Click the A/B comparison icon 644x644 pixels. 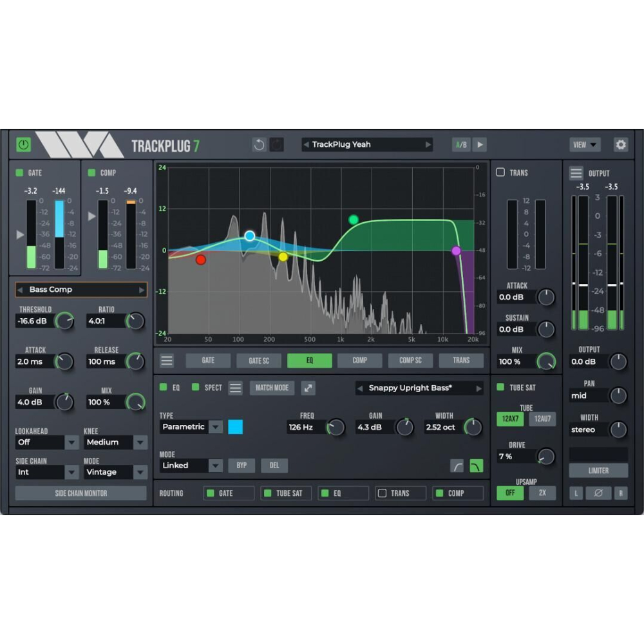[x=460, y=144]
